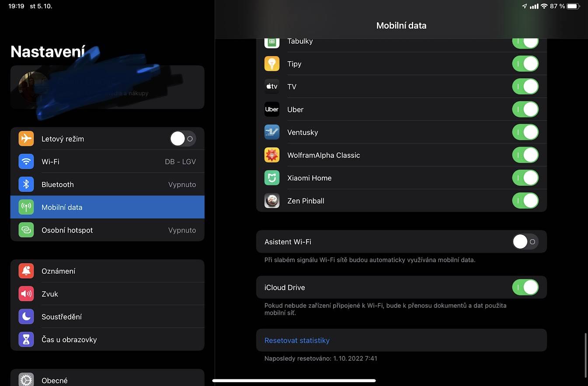Viewport: 588px width, 386px height.
Task: Tap the Xiaomi Home icon
Action: (272, 178)
